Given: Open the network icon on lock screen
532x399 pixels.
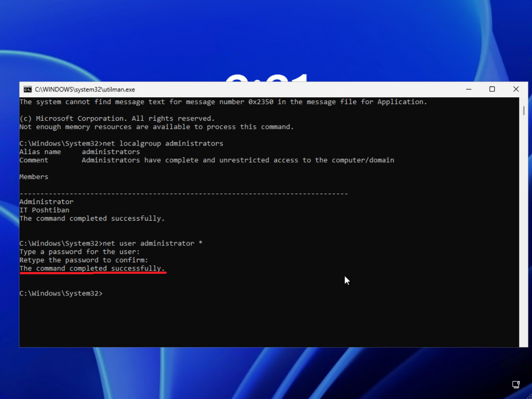Looking at the screenshot, I should [x=516, y=384].
